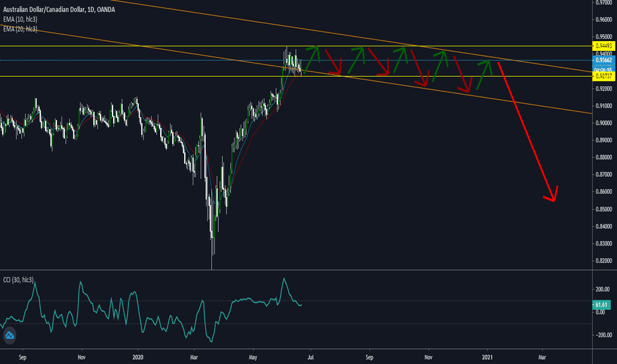This screenshot has height=364, width=617.
Task: Select the Australian Dollar/Canadian Dollar chart title
Action: (59, 9)
